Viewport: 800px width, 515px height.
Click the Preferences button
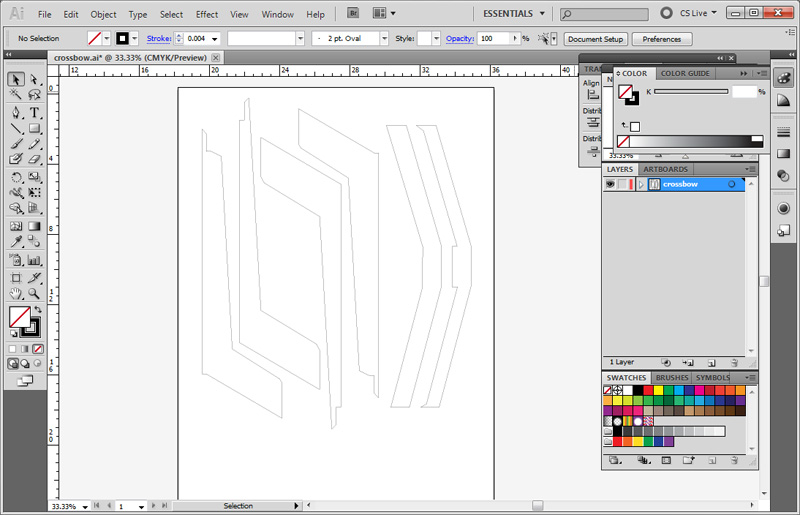pos(662,39)
